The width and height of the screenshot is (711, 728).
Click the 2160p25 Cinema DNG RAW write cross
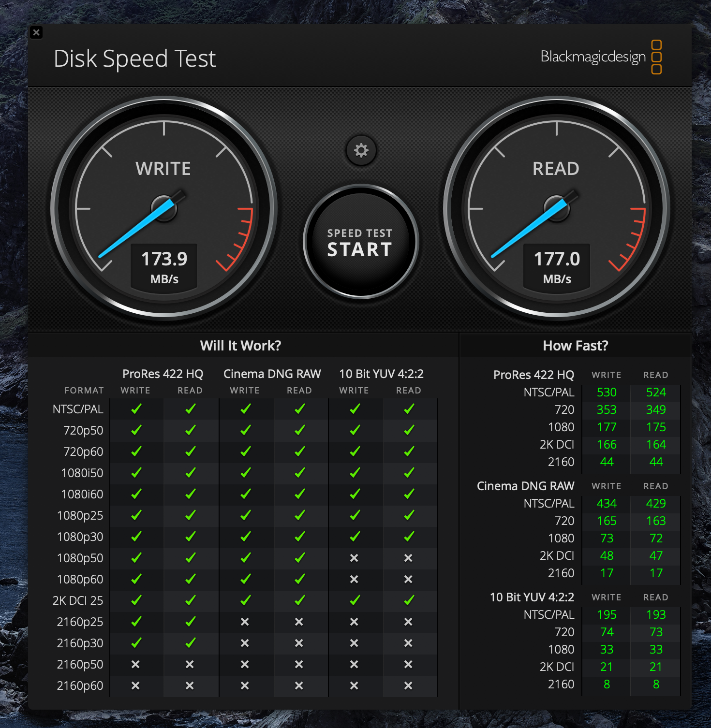coord(245,622)
